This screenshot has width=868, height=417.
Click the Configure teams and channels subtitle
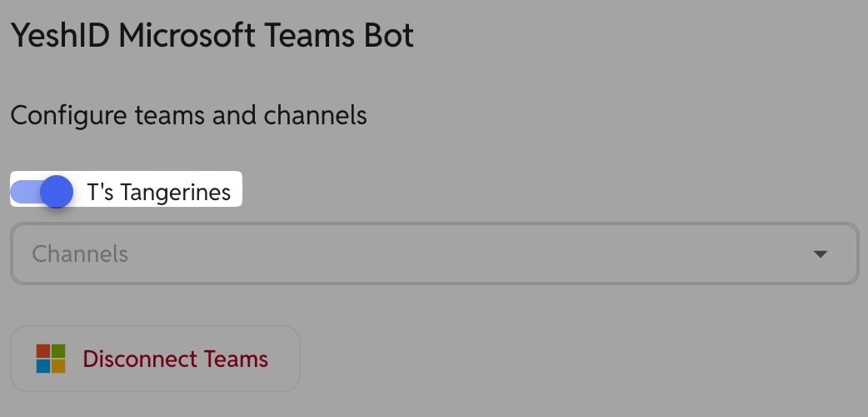click(x=189, y=116)
